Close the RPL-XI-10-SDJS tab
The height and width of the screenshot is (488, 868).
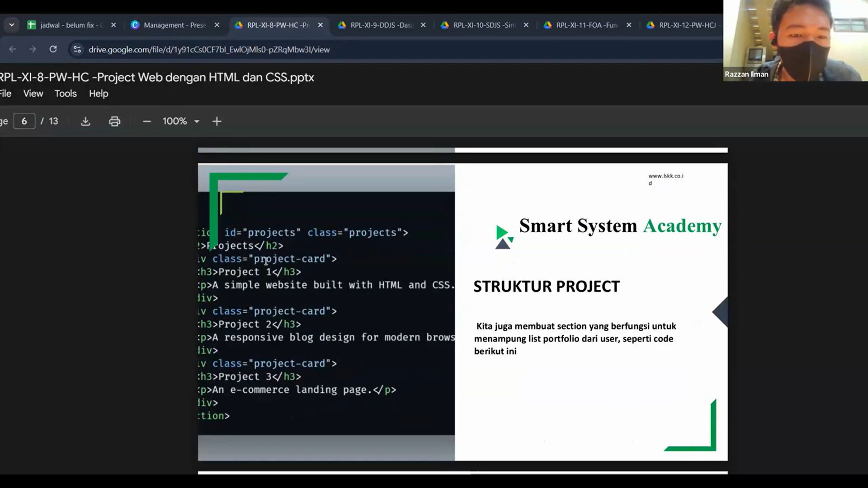point(526,25)
